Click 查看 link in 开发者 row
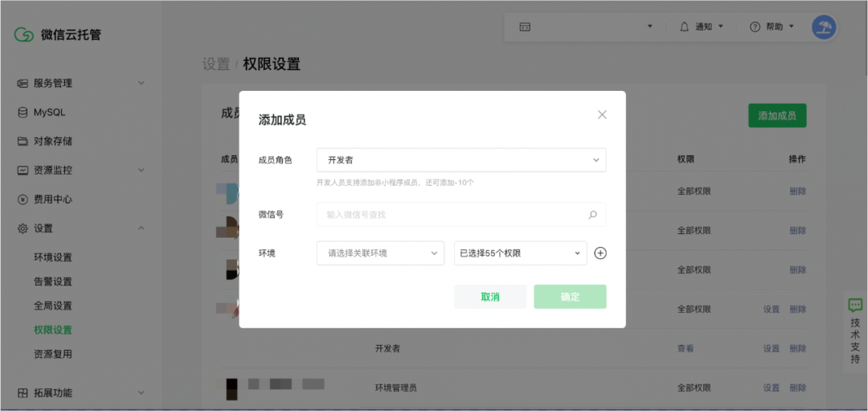 point(686,348)
